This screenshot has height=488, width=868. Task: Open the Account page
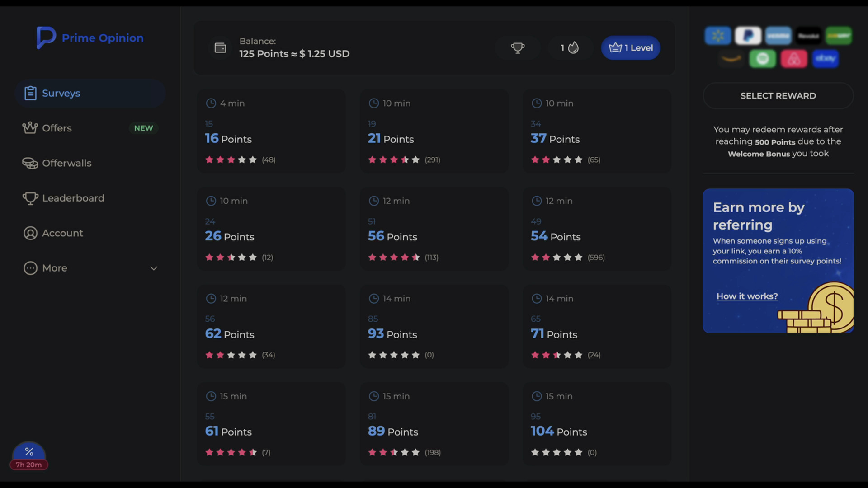(62, 233)
